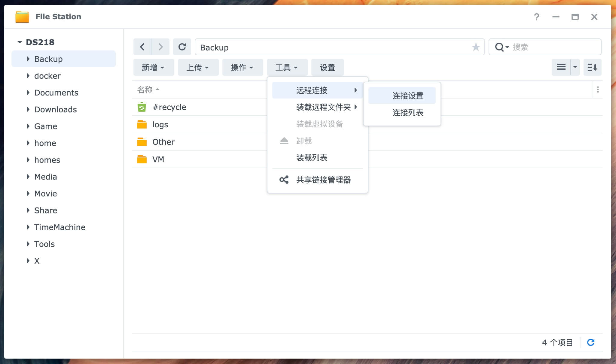Click the forward navigation arrow

(x=160, y=47)
